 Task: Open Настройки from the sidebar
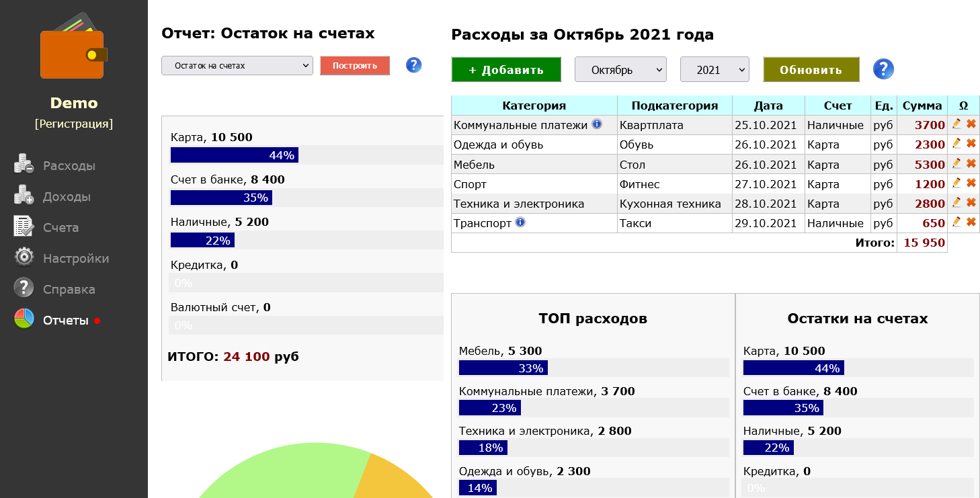click(x=76, y=259)
